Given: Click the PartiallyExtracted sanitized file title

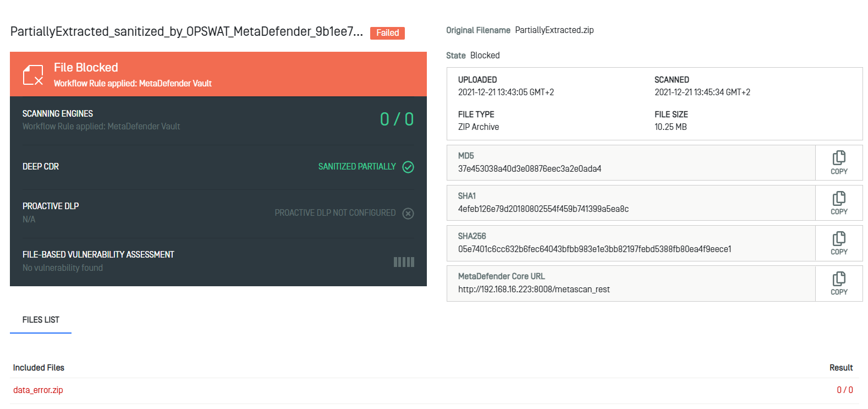Looking at the screenshot, I should [186, 31].
